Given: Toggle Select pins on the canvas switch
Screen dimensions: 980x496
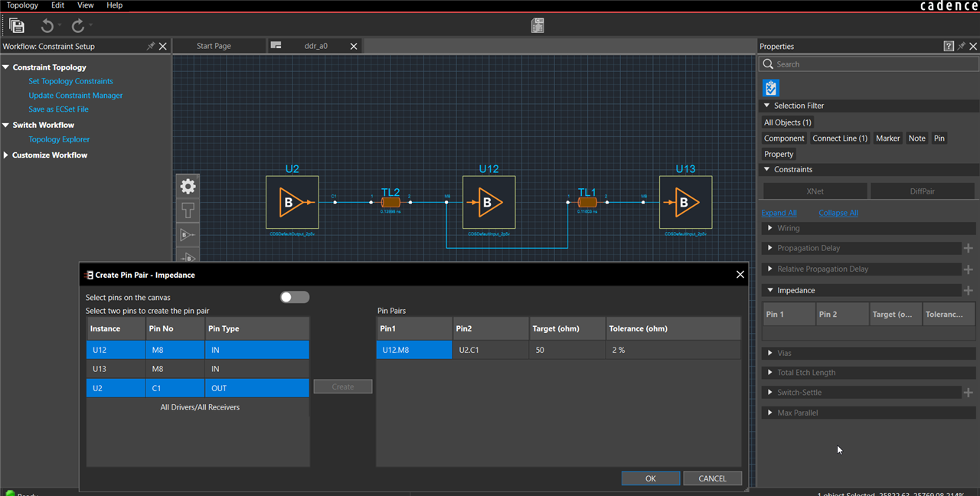Looking at the screenshot, I should pyautogui.click(x=294, y=297).
